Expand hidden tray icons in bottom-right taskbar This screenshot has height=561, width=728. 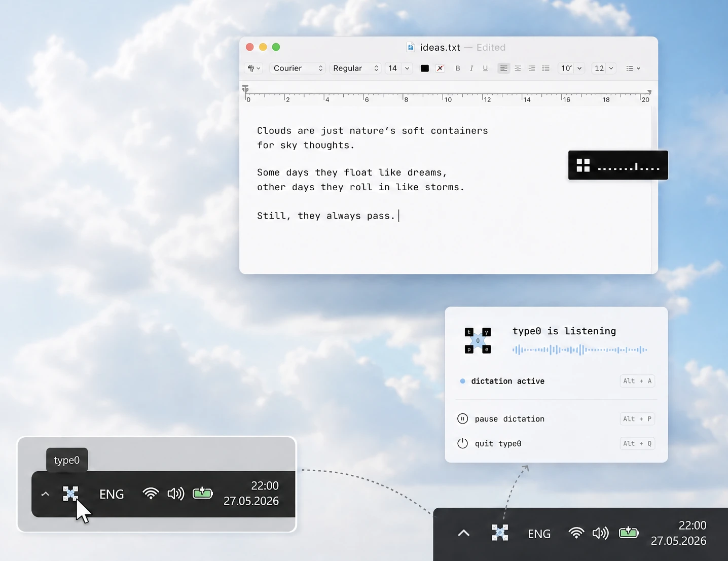pyautogui.click(x=463, y=533)
